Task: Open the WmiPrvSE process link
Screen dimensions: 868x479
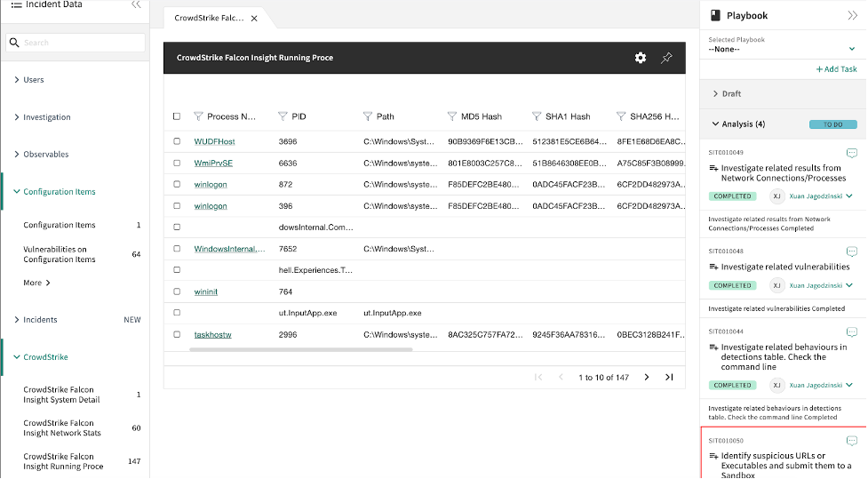Action: point(213,164)
